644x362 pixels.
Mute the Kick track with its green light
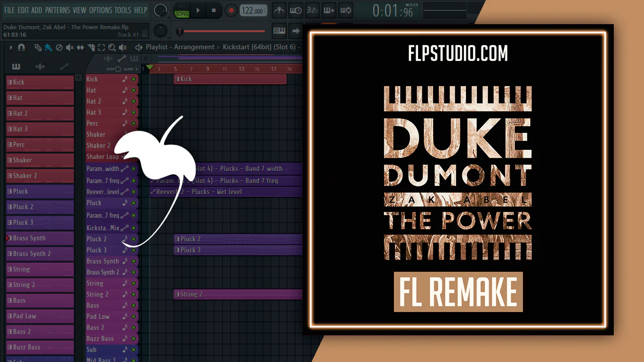pyautogui.click(x=134, y=79)
